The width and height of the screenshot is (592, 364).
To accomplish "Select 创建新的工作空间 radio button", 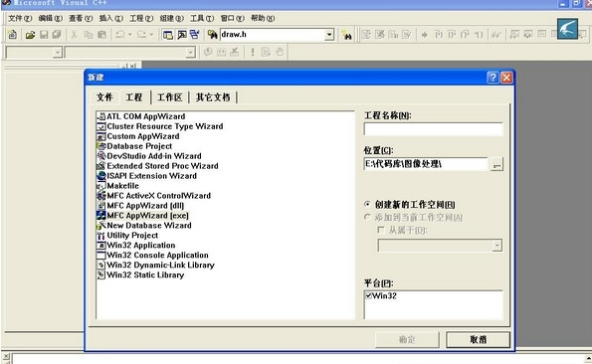I will coord(367,204).
